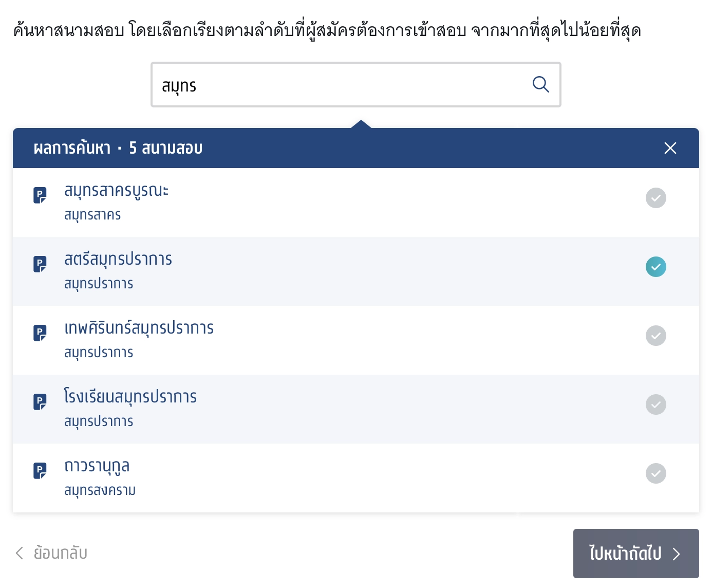712x588 pixels.
Task: Tick the ถาวรานุกูล checkmark
Action: click(655, 473)
